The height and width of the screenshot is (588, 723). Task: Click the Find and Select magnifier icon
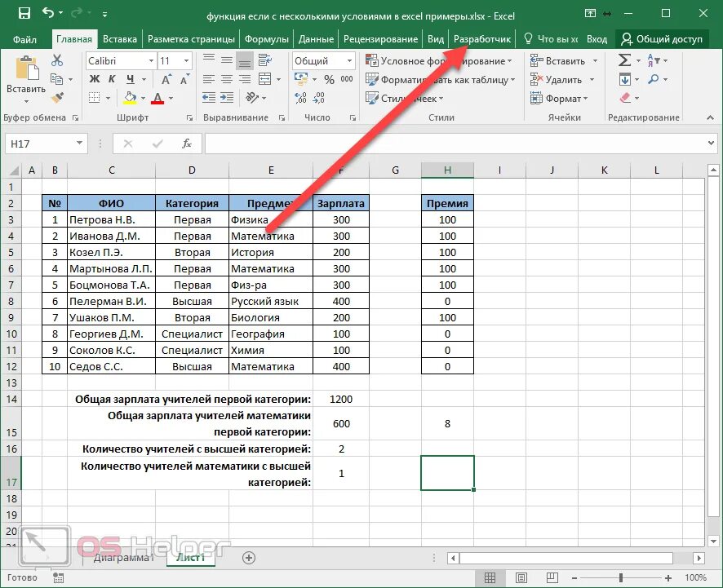(654, 79)
